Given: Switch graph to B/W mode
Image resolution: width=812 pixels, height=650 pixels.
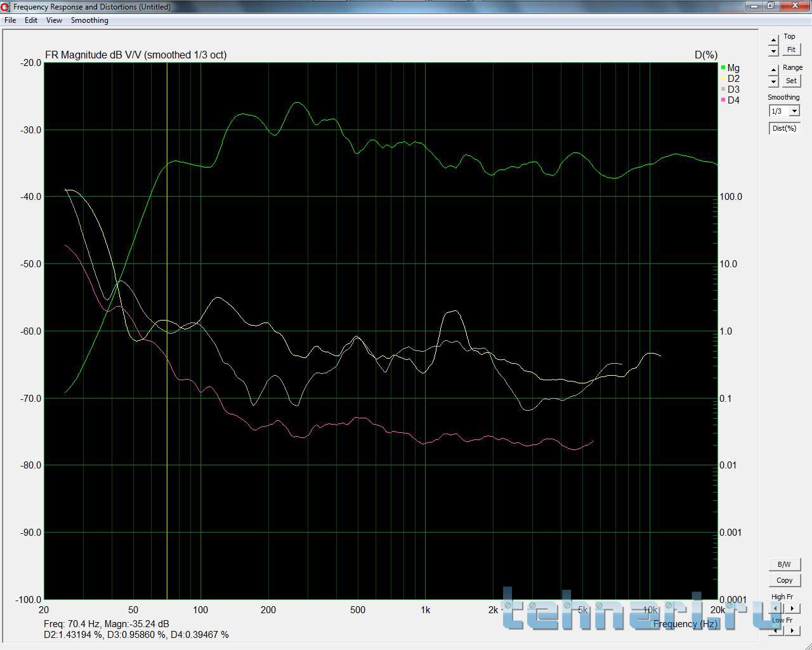Looking at the screenshot, I should 784,564.
